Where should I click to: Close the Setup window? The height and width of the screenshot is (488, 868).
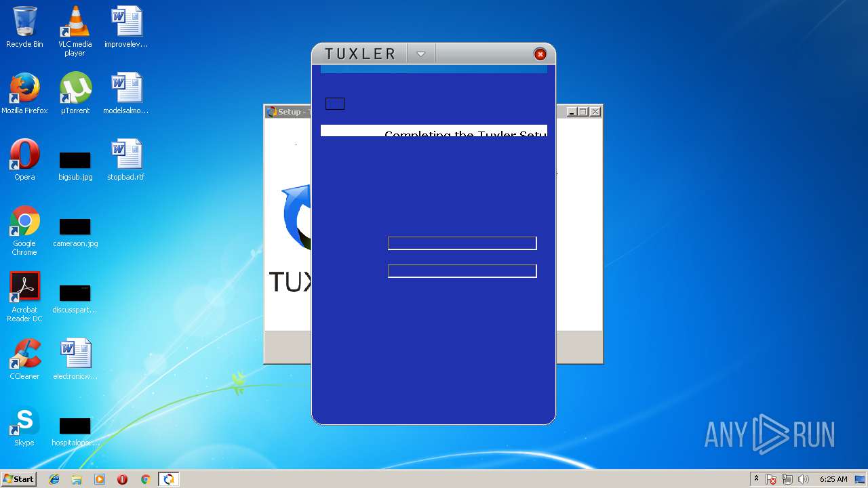pyautogui.click(x=595, y=112)
